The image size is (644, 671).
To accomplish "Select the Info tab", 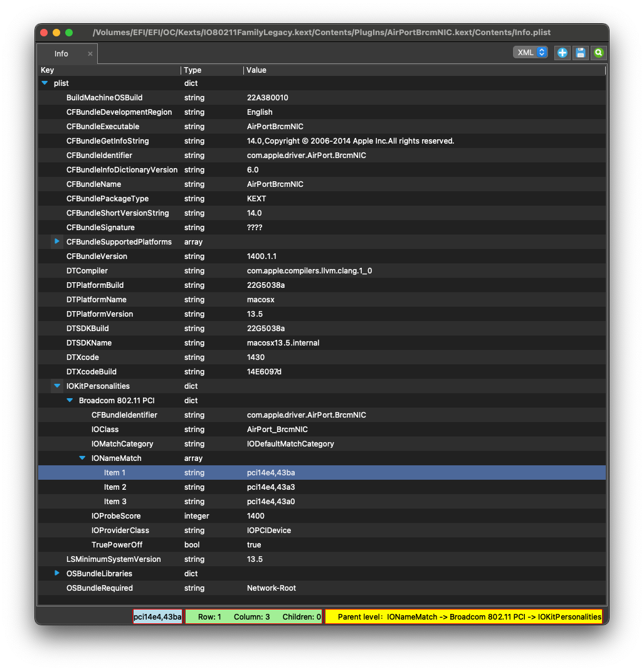I will coord(61,54).
